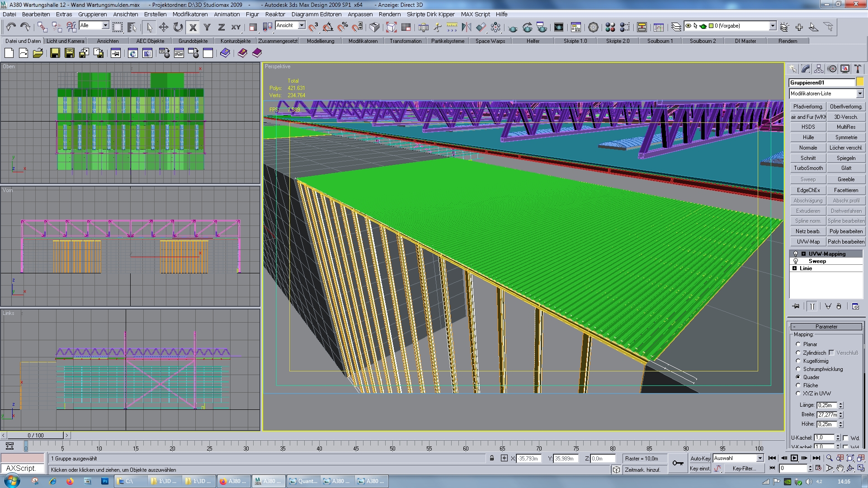Viewport: 868px width, 488px height.
Task: Click the yellow object color swatch
Action: point(860,82)
